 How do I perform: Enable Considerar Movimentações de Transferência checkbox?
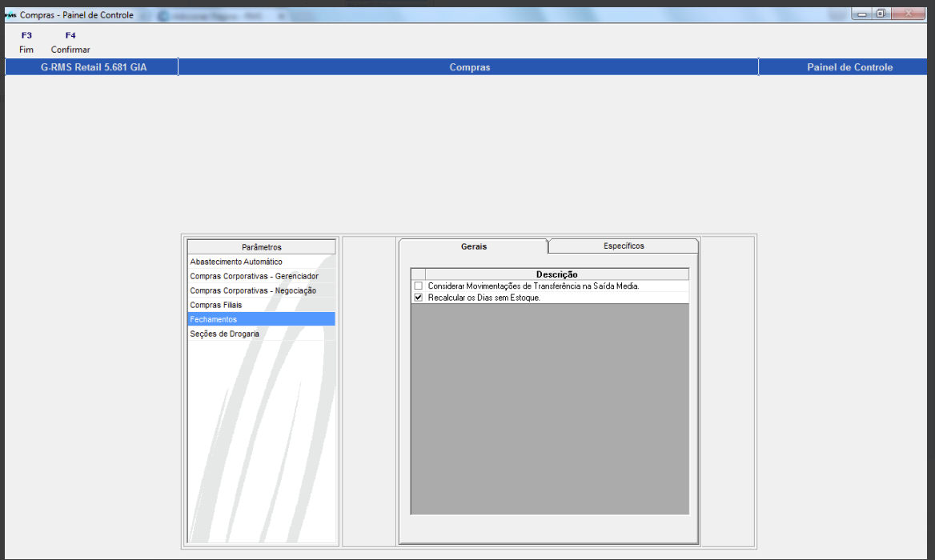click(419, 286)
